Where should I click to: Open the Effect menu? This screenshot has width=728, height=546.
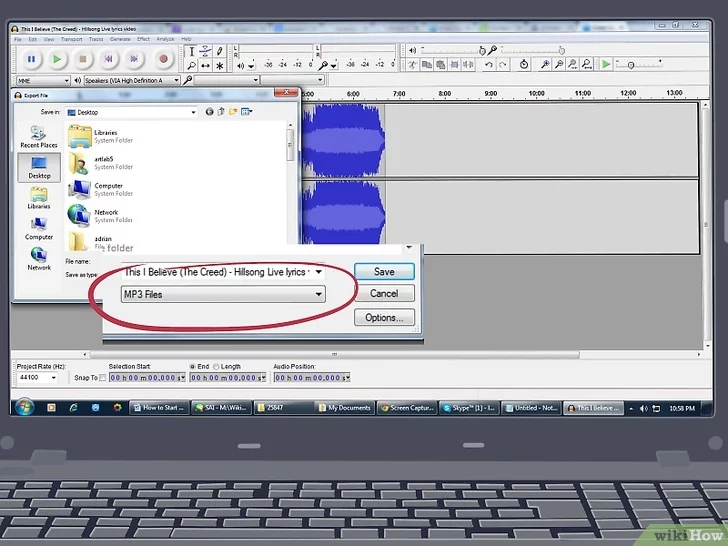tap(143, 39)
